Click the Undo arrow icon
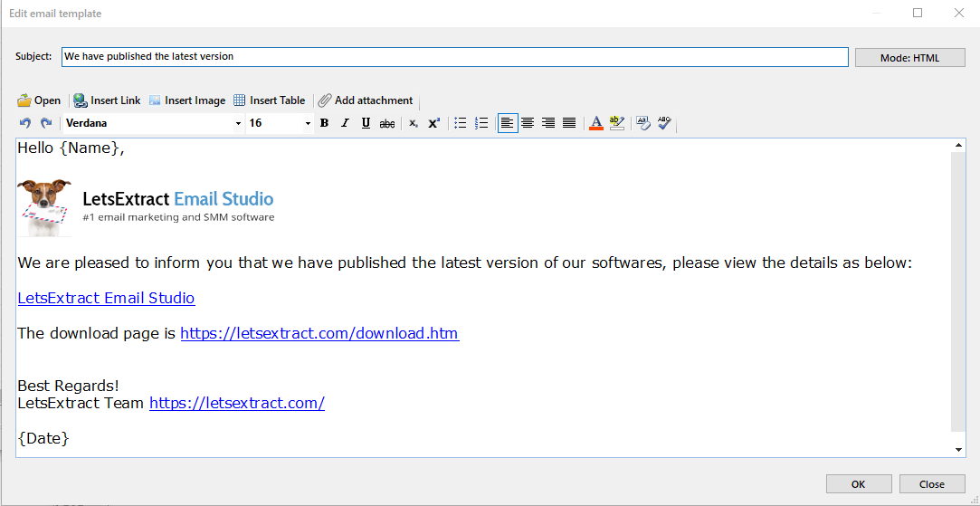This screenshot has height=506, width=980. [x=25, y=123]
